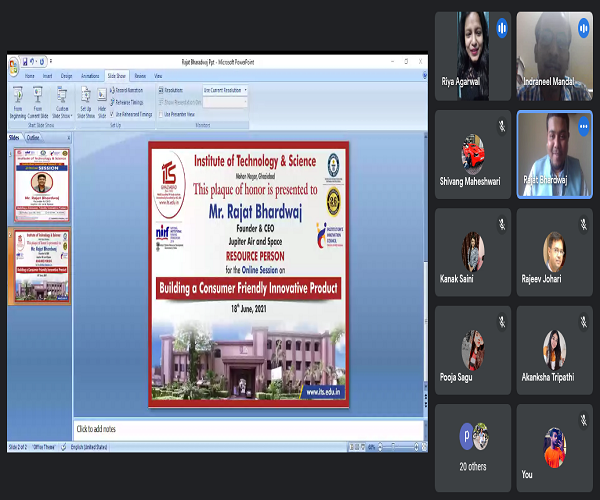This screenshot has height=500, width=600.
Task: Click Riya Agarwal's speaking audio indicator
Action: coord(502,28)
